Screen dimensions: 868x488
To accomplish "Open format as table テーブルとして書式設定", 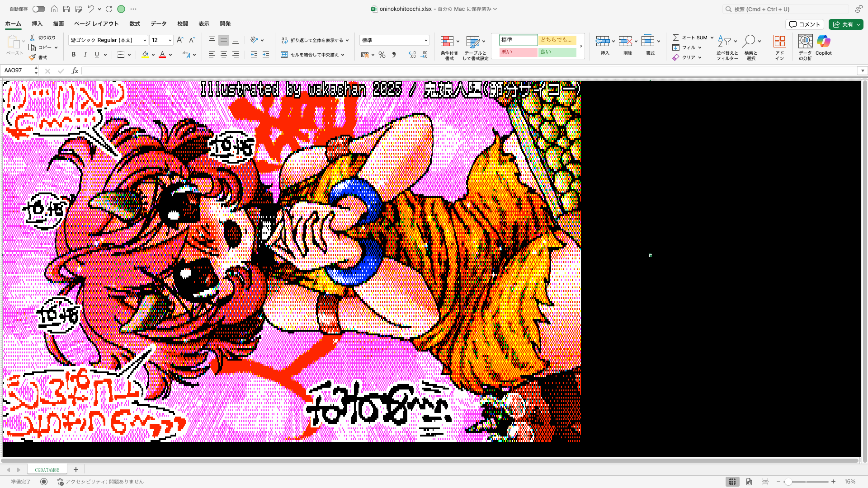I will coord(475,47).
